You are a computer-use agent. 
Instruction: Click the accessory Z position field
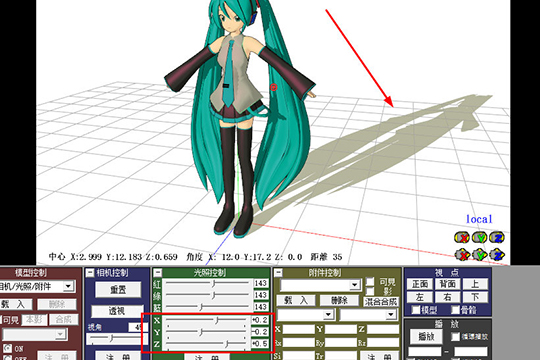383,329
